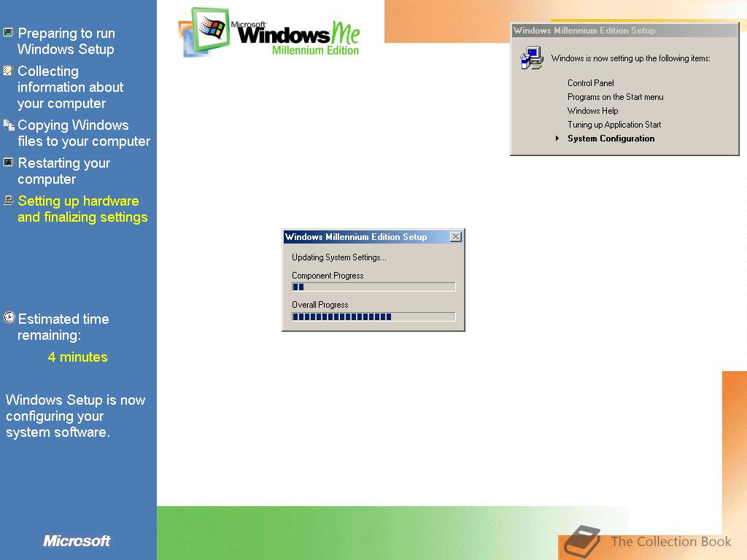Viewport: 747px width, 560px height.
Task: Select the Control Panel item
Action: 590,83
